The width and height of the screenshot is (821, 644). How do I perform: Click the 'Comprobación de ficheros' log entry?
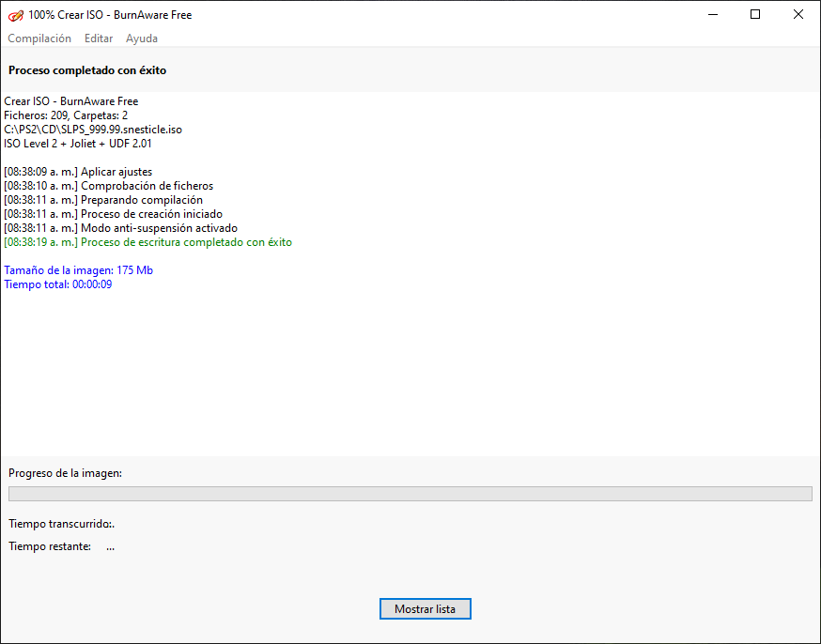click(108, 186)
